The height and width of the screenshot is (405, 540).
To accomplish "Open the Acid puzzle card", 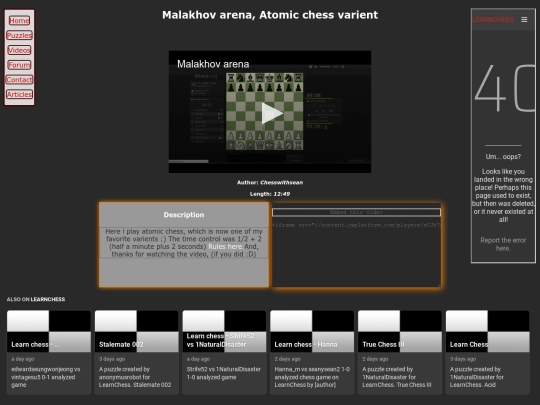I will (488, 352).
